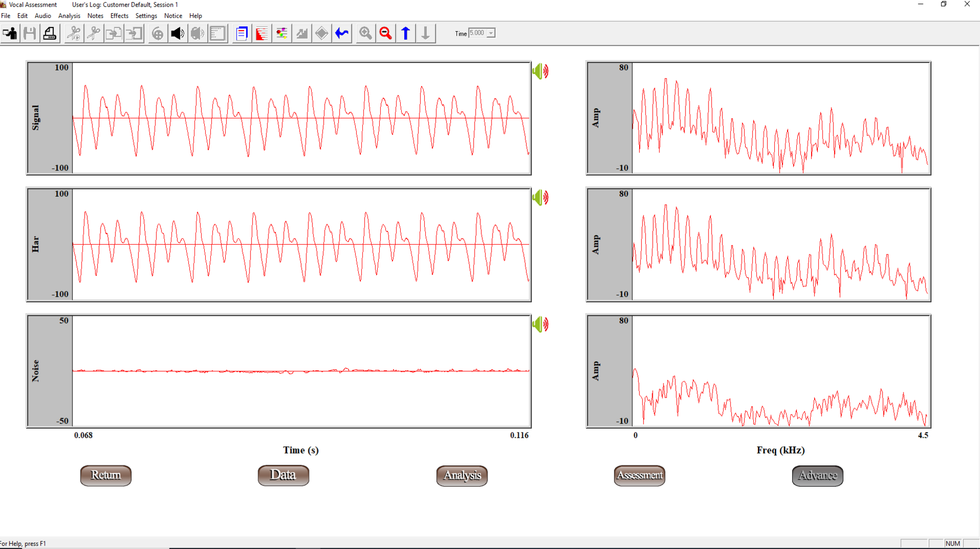Click inside the Time value field
This screenshot has height=549, width=980.
click(x=478, y=33)
